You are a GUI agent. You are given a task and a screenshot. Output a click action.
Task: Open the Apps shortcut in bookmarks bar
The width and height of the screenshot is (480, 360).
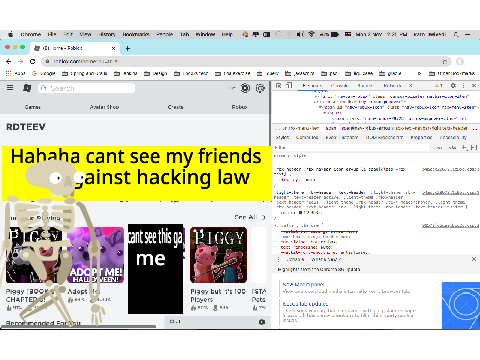click(15, 73)
